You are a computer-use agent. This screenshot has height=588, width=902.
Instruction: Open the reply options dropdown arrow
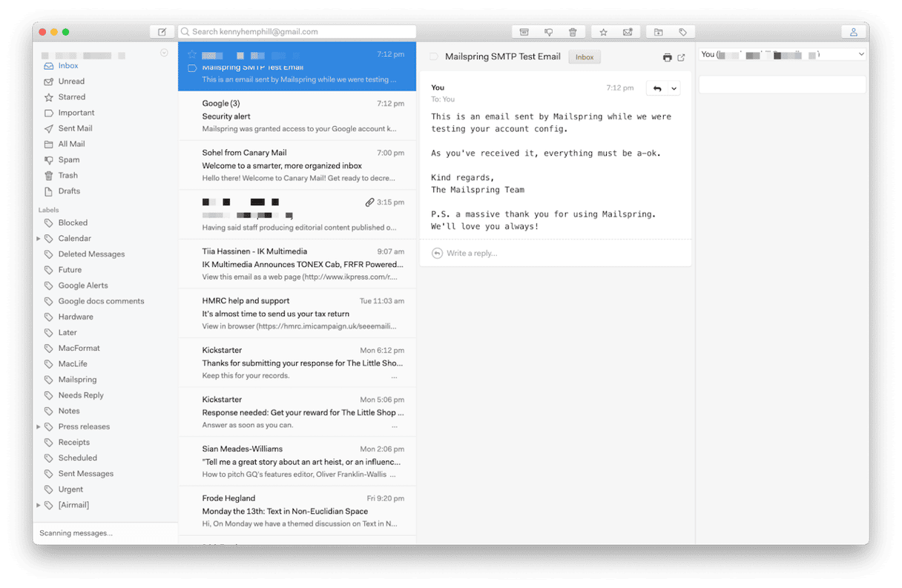tap(674, 88)
